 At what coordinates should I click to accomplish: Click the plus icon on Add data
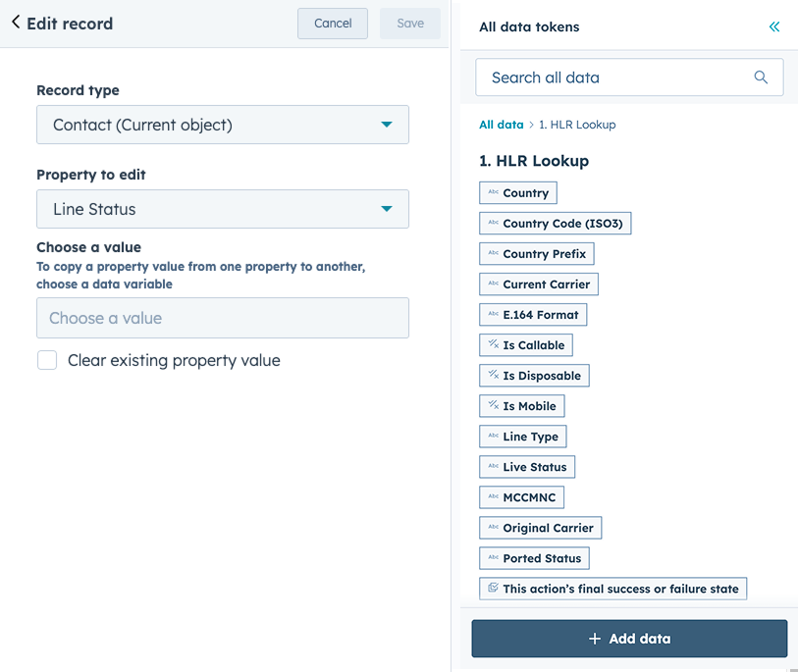(594, 639)
